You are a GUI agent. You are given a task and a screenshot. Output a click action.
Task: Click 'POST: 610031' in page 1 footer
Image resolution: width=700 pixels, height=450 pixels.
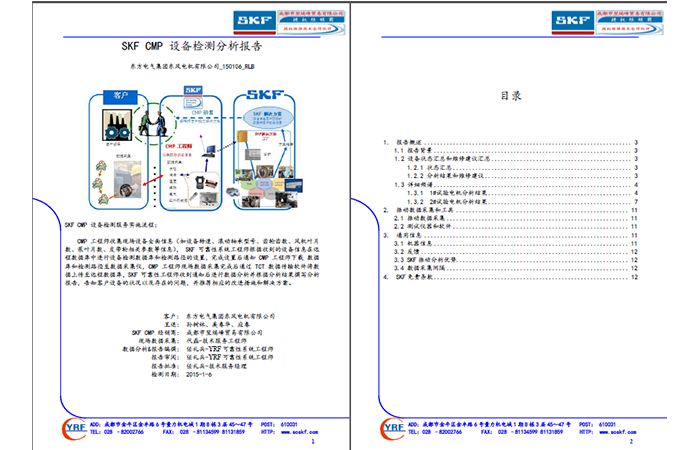point(279,425)
